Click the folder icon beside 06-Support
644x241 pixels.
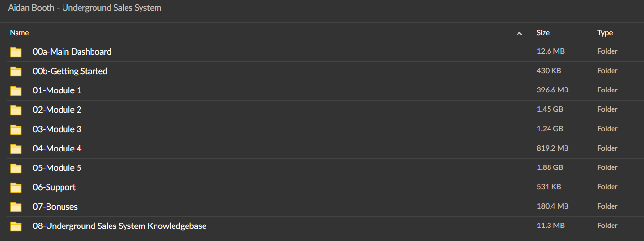pyautogui.click(x=16, y=187)
